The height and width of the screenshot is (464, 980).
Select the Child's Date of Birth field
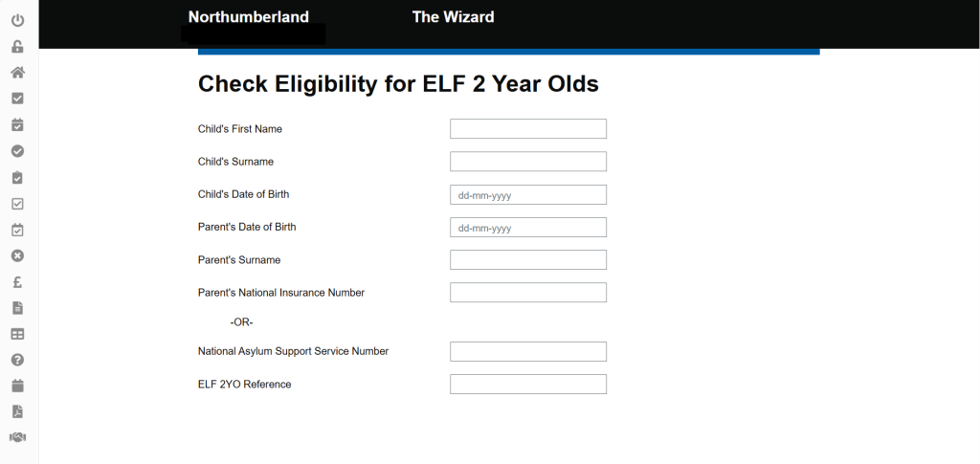coord(527,195)
